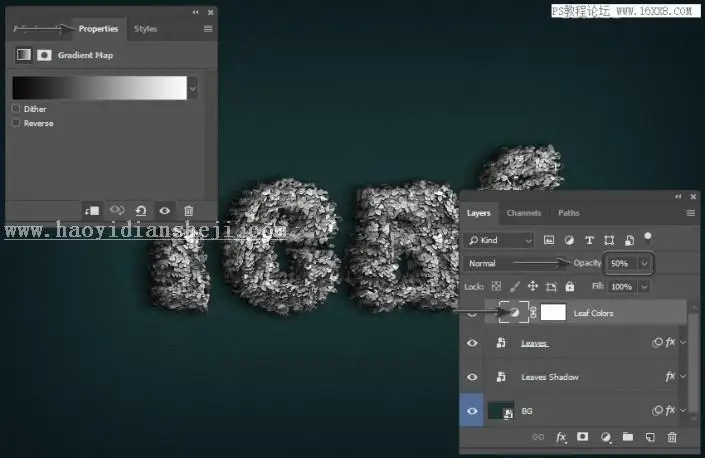Screen dimensions: 705x458
Task: Switch to Layers tab
Action: coord(478,213)
